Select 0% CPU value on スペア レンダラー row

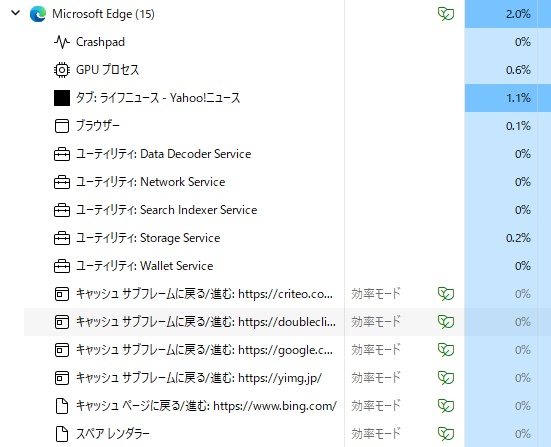523,434
